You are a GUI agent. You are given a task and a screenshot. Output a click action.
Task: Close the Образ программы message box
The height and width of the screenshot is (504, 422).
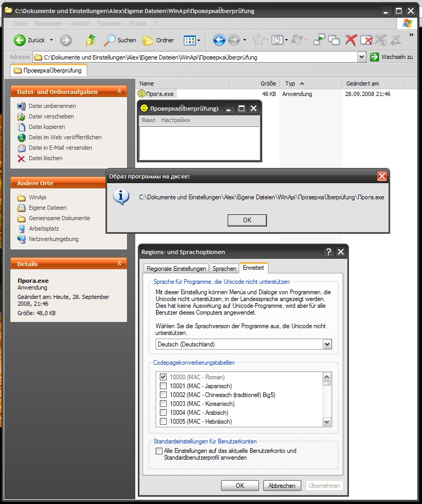click(382, 176)
